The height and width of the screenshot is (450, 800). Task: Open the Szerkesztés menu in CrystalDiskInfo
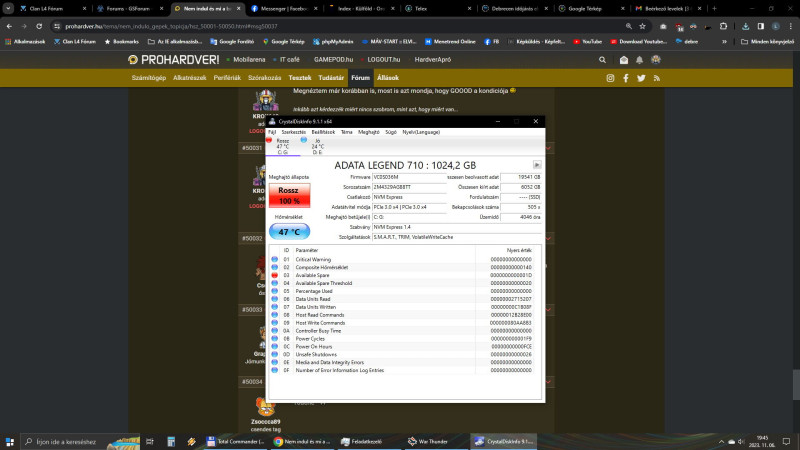coord(293,132)
